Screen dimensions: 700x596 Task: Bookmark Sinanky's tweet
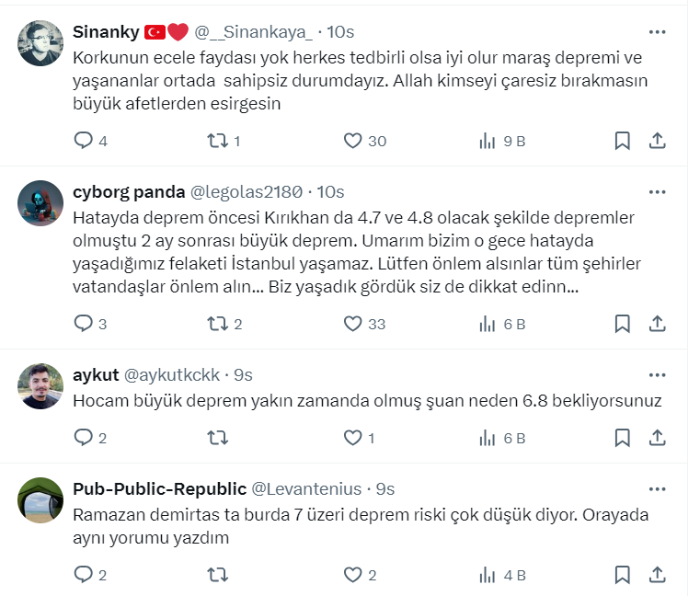[622, 141]
